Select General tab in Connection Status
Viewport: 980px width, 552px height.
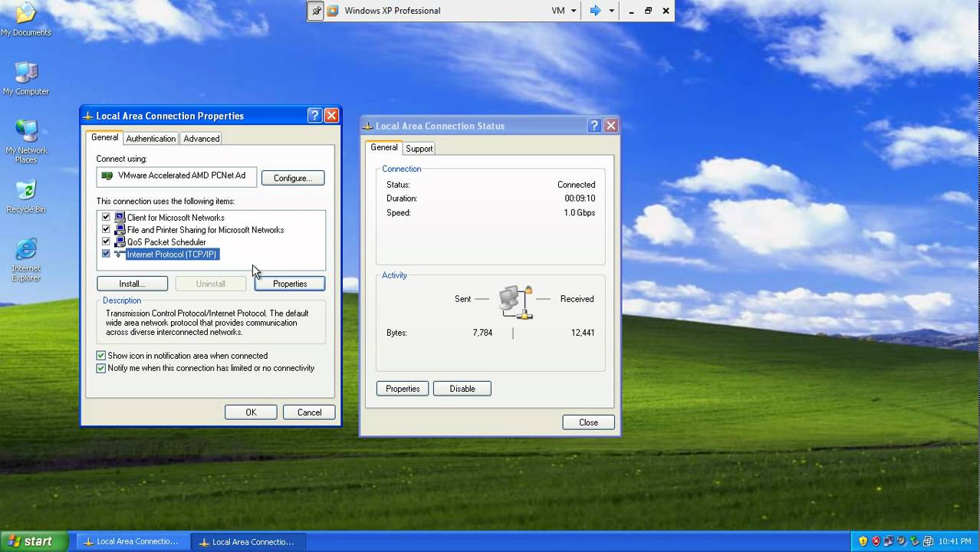tap(384, 147)
